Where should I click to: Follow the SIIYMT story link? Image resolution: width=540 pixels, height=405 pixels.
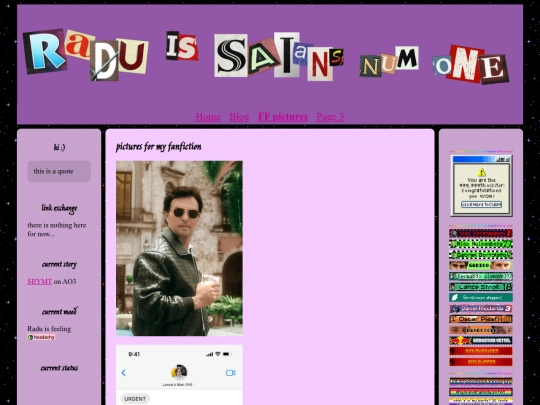point(40,281)
